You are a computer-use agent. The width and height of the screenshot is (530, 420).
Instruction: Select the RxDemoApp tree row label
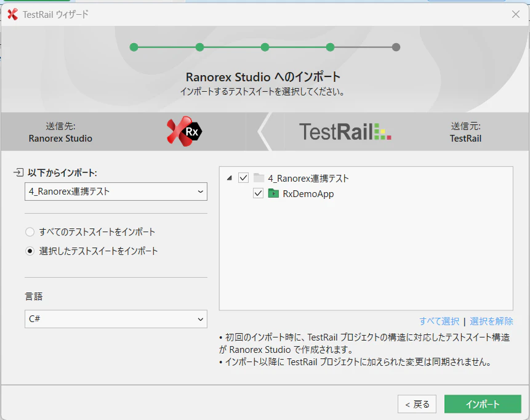point(308,194)
